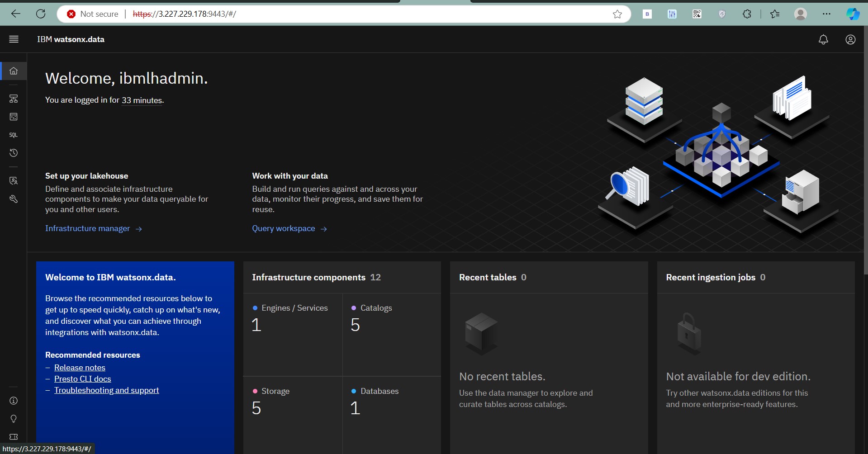Click the Recent tables heading
Screen dimensions: 868x454
click(x=488, y=277)
